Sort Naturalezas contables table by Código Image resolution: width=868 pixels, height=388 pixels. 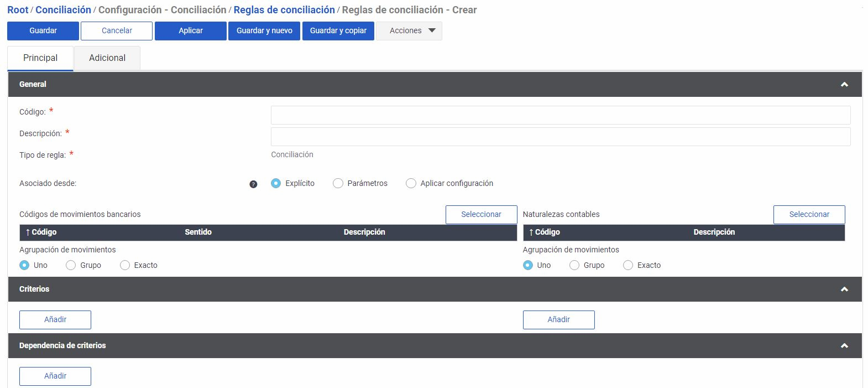pyautogui.click(x=545, y=232)
